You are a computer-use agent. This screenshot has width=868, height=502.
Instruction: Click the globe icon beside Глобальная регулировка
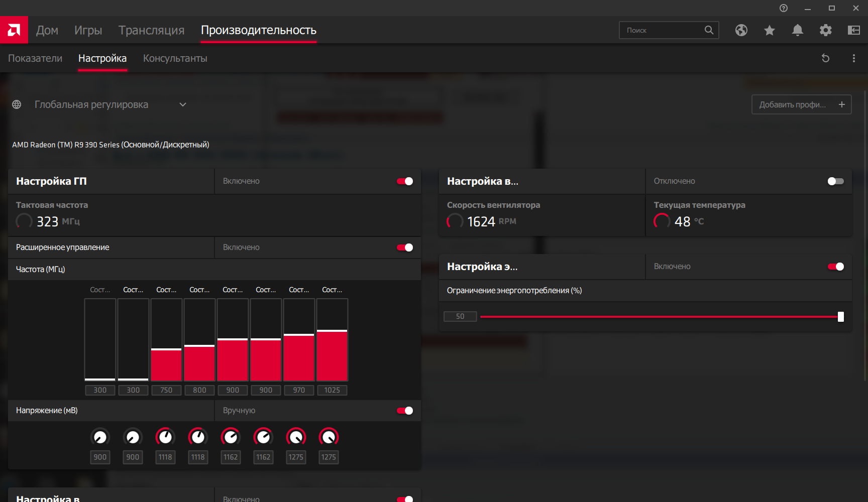17,104
